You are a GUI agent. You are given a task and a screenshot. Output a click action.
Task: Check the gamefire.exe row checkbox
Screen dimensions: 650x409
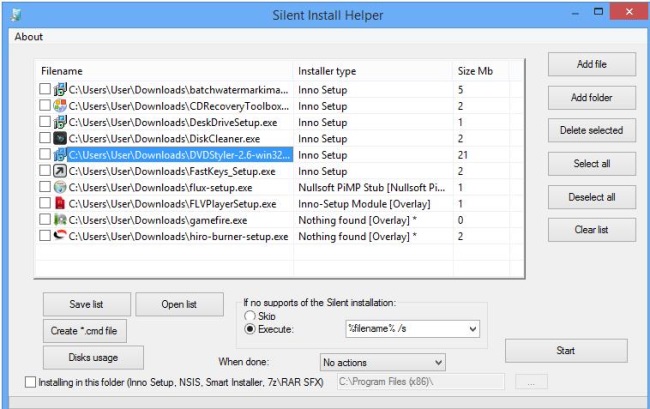coord(45,219)
